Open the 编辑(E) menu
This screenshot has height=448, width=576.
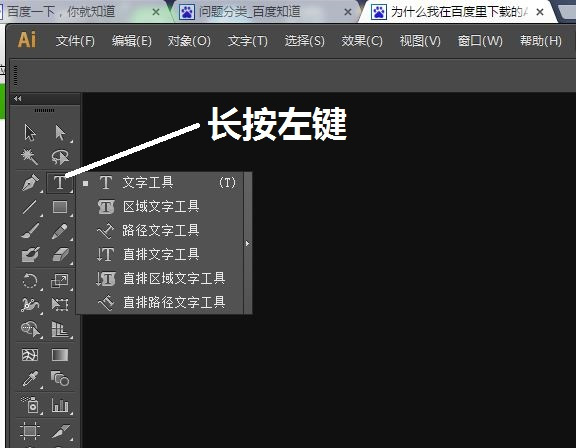(132, 41)
